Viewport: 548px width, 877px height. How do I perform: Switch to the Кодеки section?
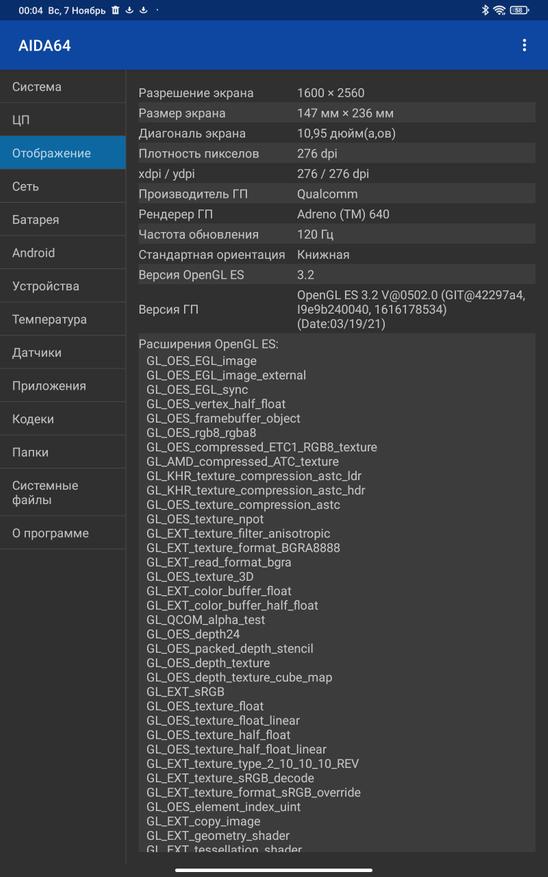pyautogui.click(x=63, y=419)
